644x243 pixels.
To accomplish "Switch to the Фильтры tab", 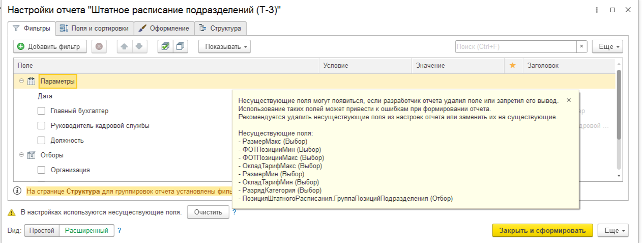I will tap(32, 28).
